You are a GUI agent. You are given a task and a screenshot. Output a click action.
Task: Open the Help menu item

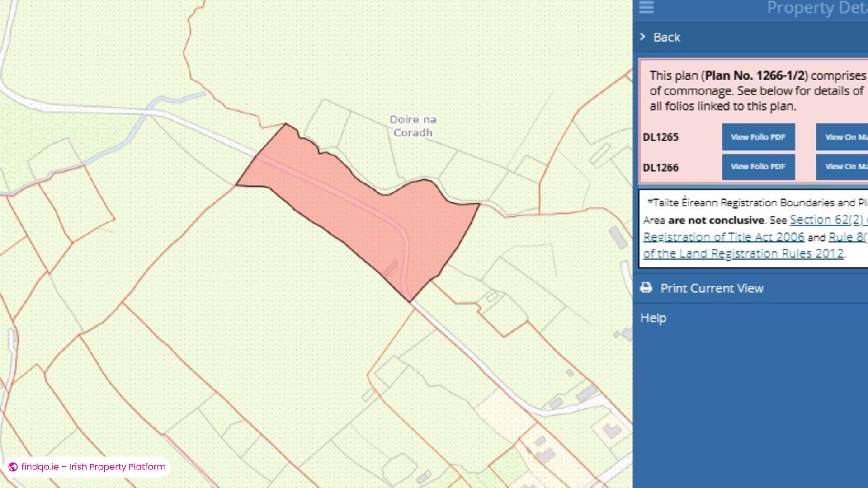[653, 318]
